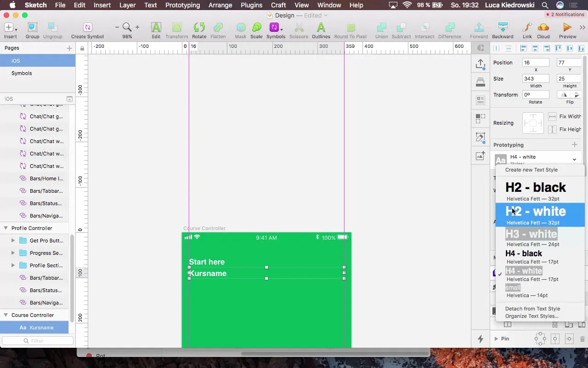The width and height of the screenshot is (588, 368).
Task: Click the Width size input field
Action: point(536,79)
